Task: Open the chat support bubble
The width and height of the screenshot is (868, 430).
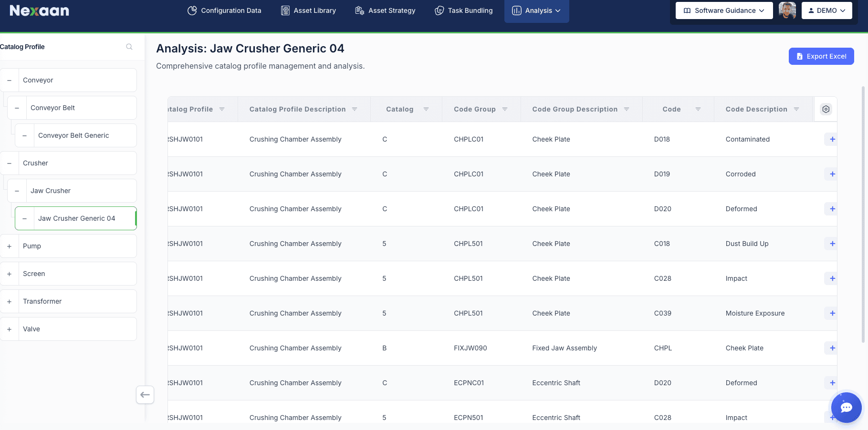Action: point(846,407)
